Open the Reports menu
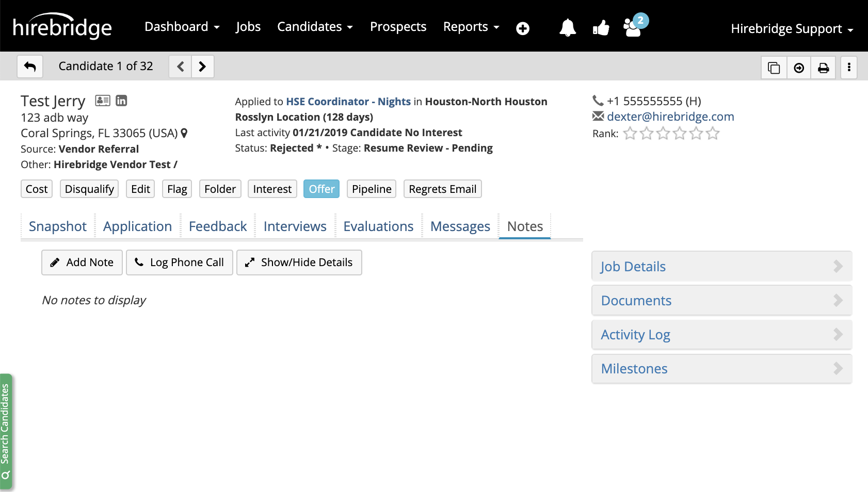This screenshot has height=492, width=868. (x=471, y=27)
